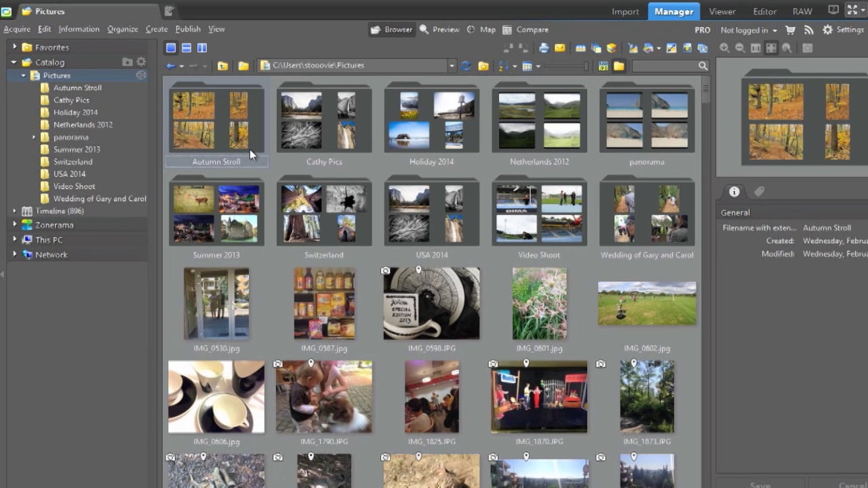
Task: Open the shopping cart icon
Action: 791,30
